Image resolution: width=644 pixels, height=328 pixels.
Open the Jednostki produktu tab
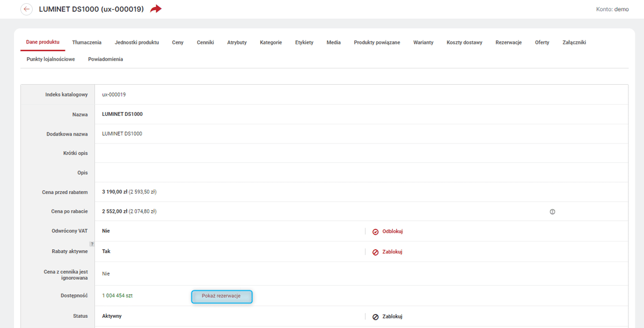pos(137,42)
